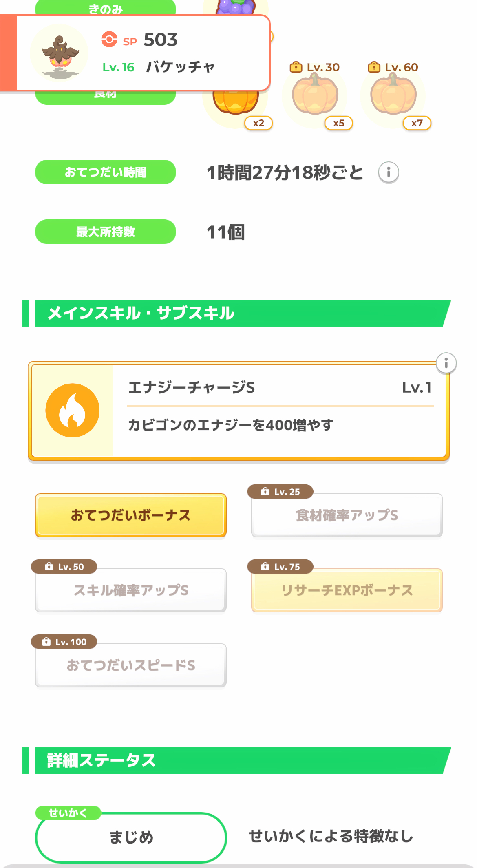Tap the purple berry icon at top
477x868 pixels.
pyautogui.click(x=236, y=7)
